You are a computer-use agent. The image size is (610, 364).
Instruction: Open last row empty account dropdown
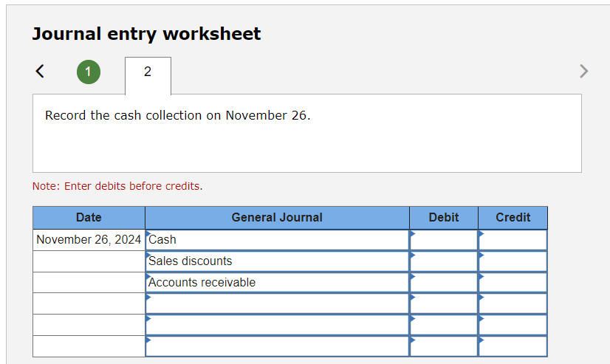pyautogui.click(x=277, y=346)
